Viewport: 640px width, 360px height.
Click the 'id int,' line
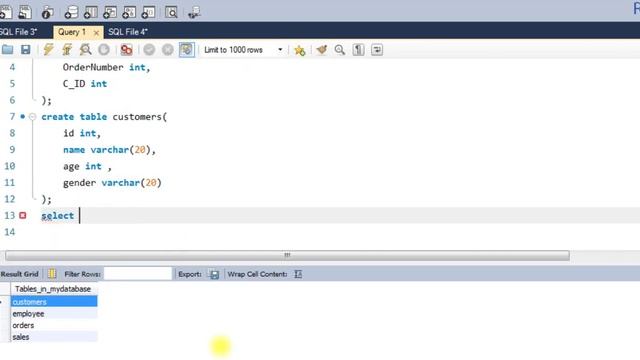coord(82,133)
